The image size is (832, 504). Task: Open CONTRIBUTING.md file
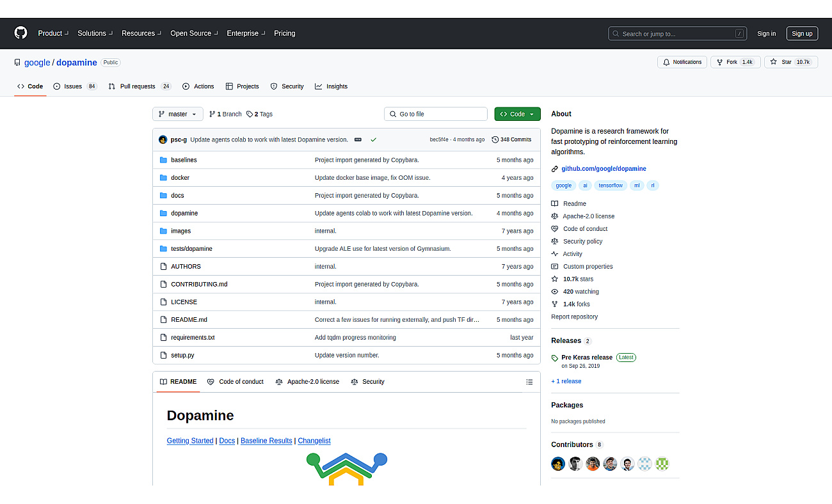point(199,284)
